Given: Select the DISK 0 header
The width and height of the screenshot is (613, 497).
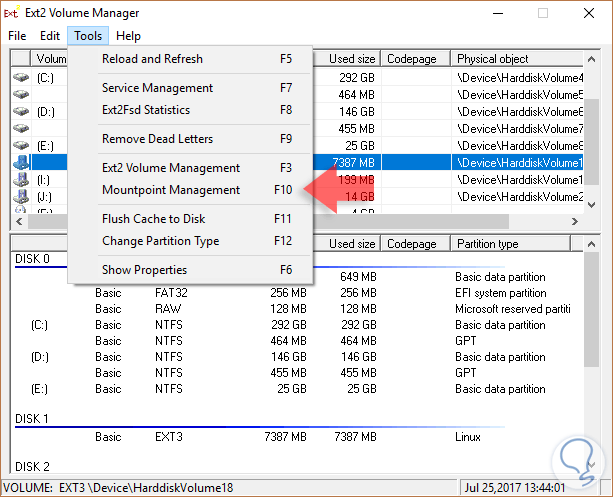Looking at the screenshot, I should tap(32, 258).
